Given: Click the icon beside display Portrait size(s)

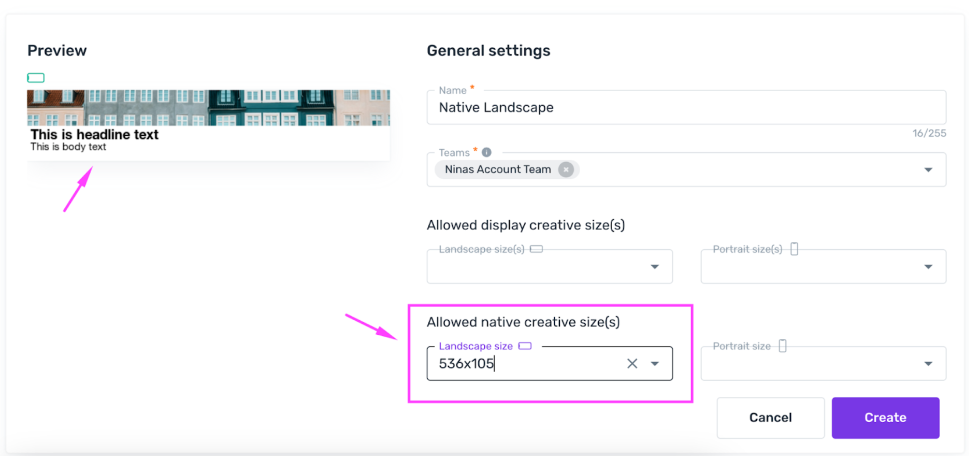Looking at the screenshot, I should [x=795, y=249].
